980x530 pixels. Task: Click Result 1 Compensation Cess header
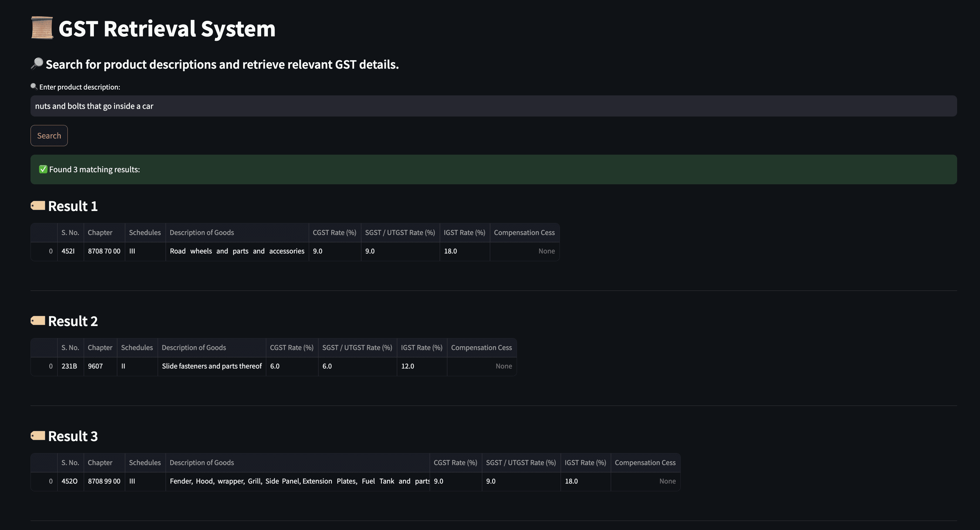tap(525, 232)
